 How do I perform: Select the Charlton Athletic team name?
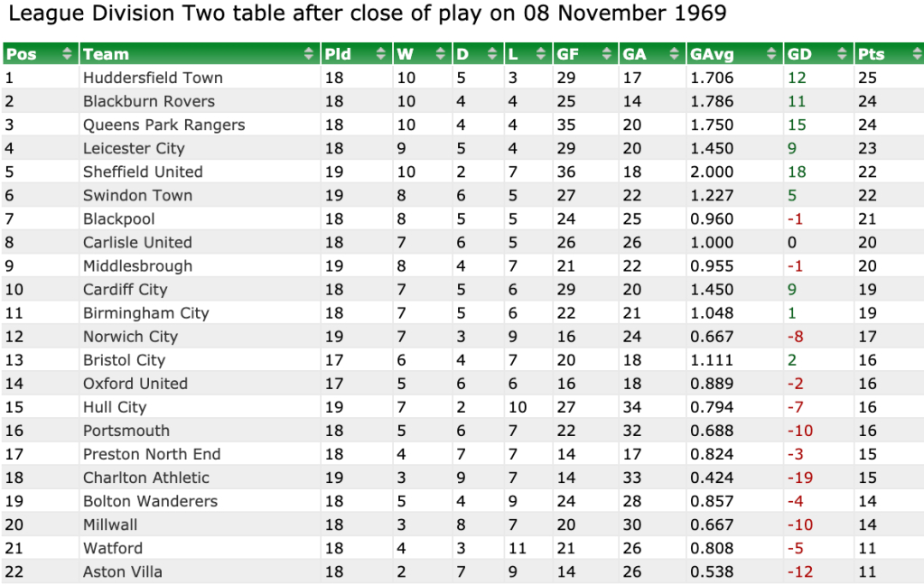pos(146,478)
